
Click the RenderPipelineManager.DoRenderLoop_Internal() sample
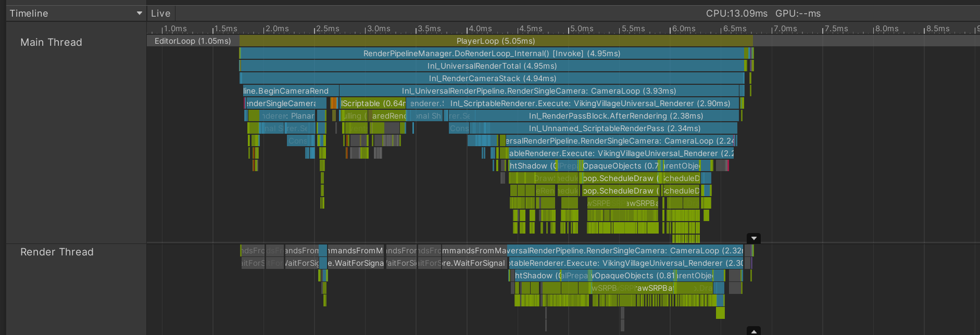coord(492,54)
